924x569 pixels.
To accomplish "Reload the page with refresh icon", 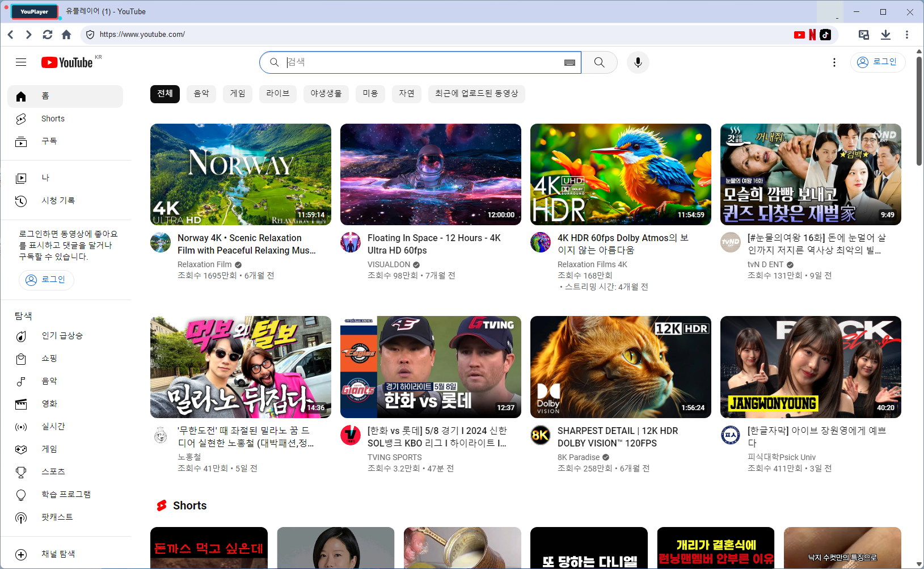I will tap(48, 35).
